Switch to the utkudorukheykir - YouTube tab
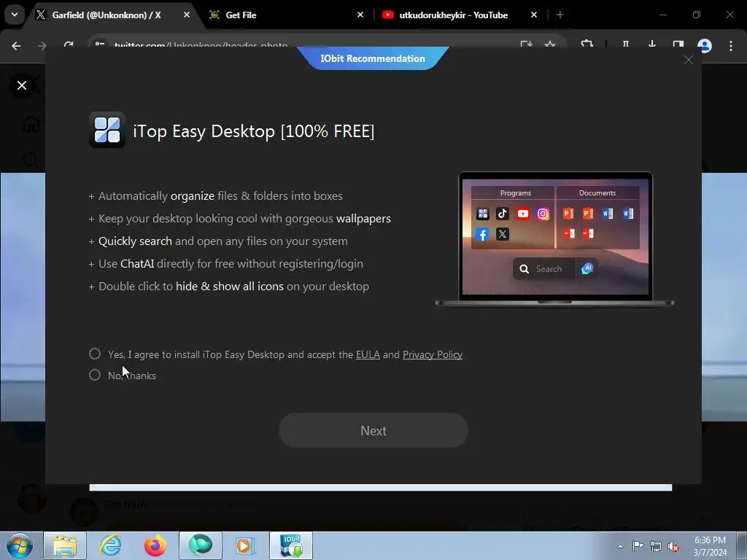This screenshot has width=747, height=560. (453, 15)
